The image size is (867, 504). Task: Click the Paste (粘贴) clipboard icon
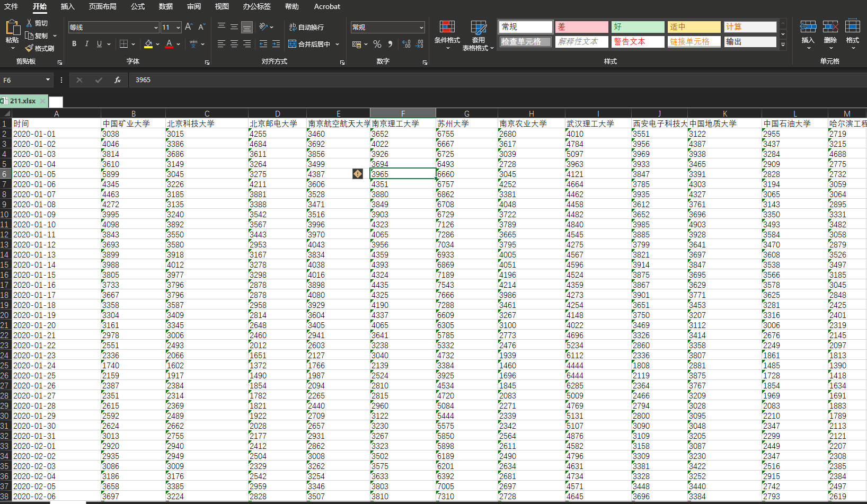[x=12, y=28]
